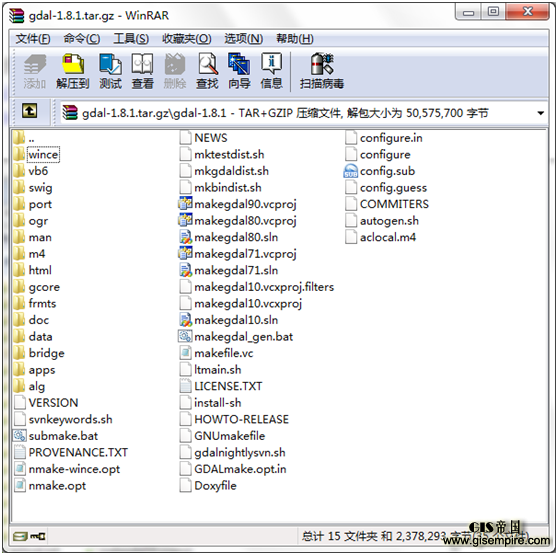
Task: Select the nmake-wince.opt file
Action: [67, 469]
